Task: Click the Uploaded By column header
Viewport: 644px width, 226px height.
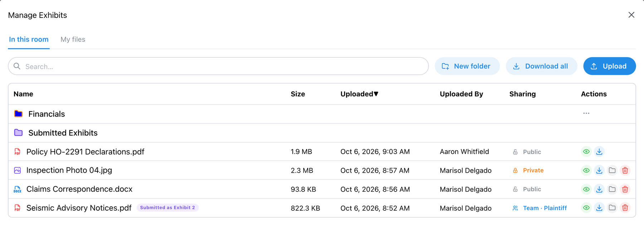Action: point(462,94)
